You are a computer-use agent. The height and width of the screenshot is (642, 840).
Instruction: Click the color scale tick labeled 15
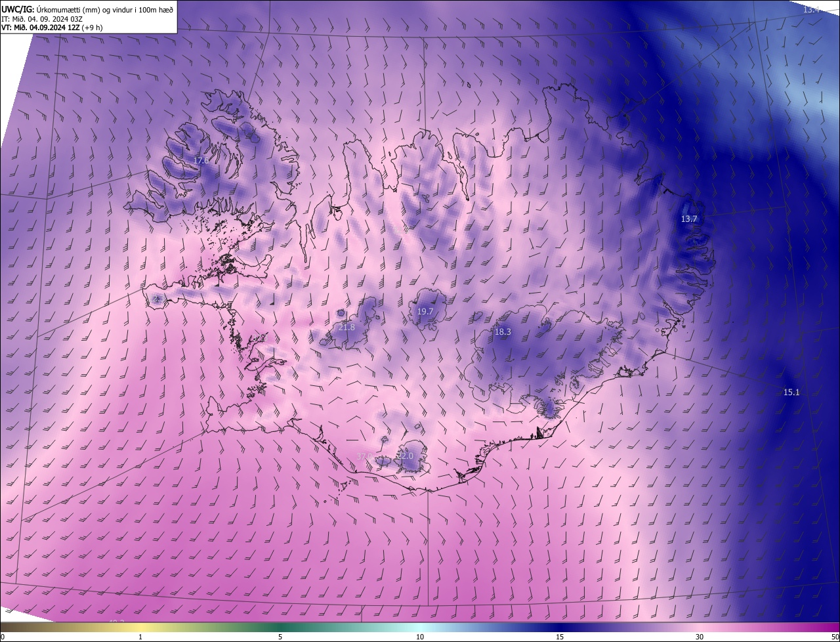pos(560,637)
